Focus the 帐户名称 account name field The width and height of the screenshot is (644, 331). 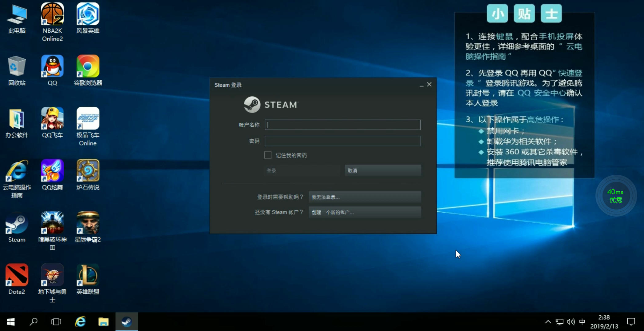click(x=342, y=125)
